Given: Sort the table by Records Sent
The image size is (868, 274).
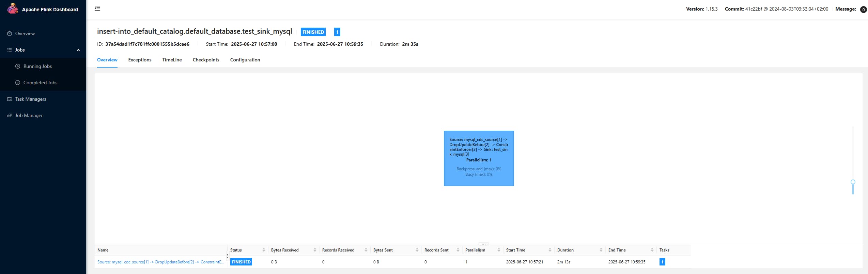Looking at the screenshot, I should (458, 250).
